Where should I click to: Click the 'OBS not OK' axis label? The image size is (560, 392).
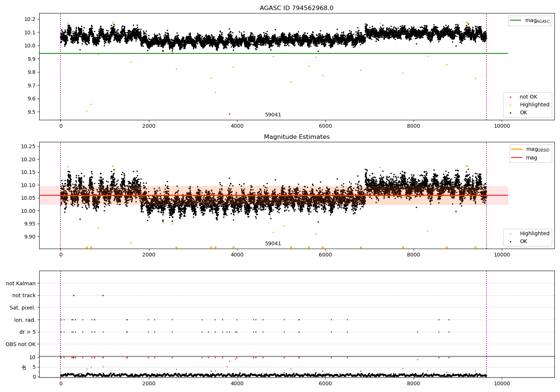(21, 344)
